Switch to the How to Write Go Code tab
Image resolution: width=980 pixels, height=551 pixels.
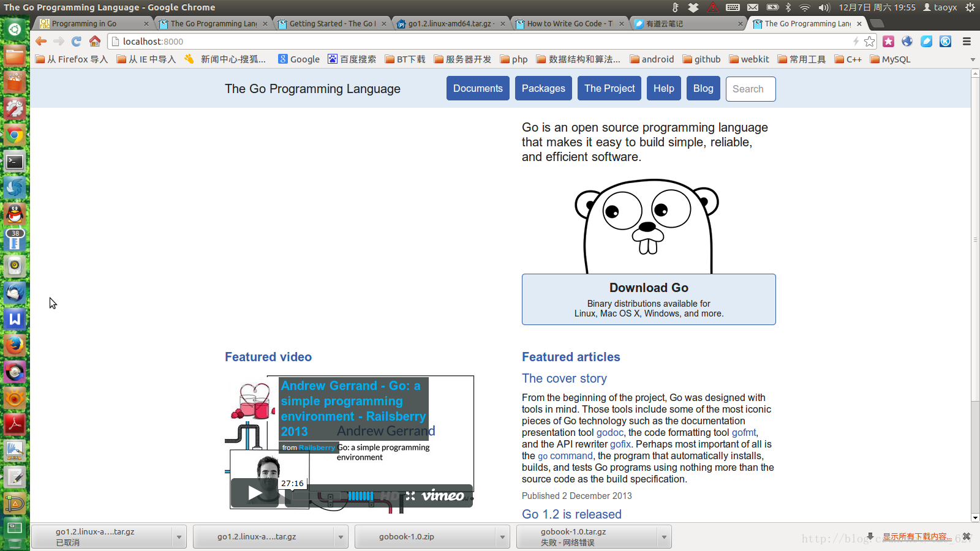pyautogui.click(x=568, y=23)
